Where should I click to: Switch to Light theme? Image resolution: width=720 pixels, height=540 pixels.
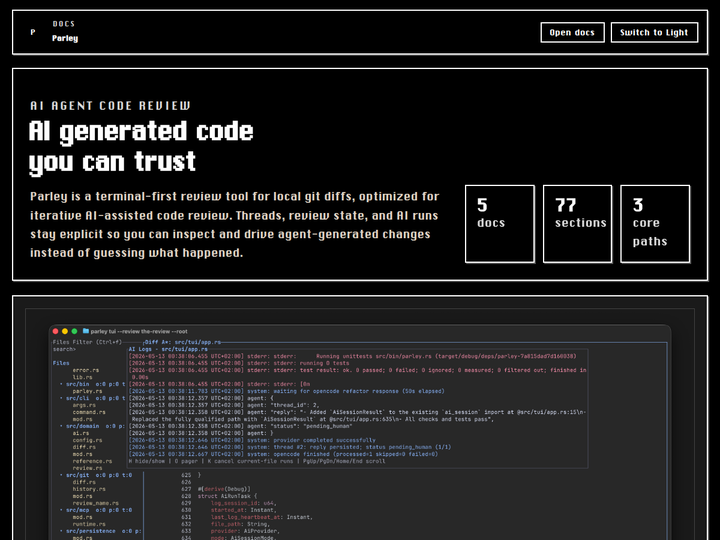(x=654, y=33)
